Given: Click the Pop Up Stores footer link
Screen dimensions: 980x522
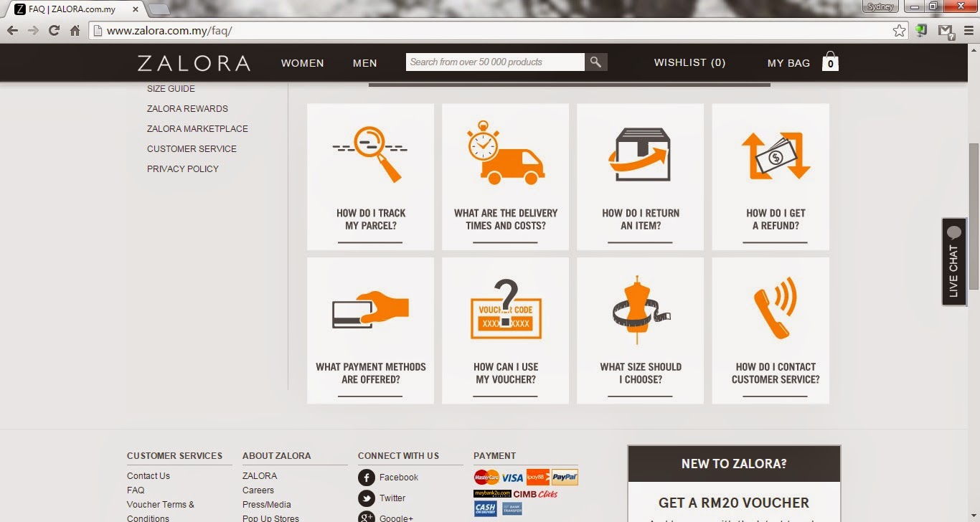Looking at the screenshot, I should (270, 518).
